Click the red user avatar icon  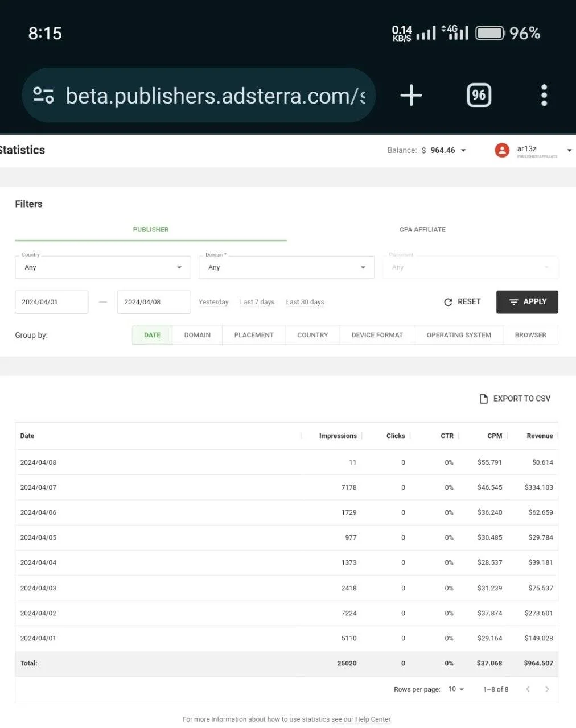pyautogui.click(x=502, y=150)
